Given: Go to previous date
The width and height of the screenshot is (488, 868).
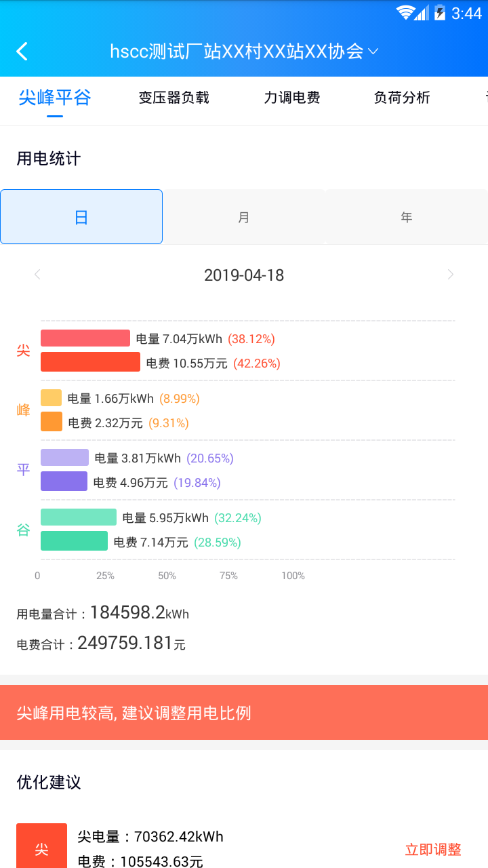Looking at the screenshot, I should pyautogui.click(x=37, y=275).
